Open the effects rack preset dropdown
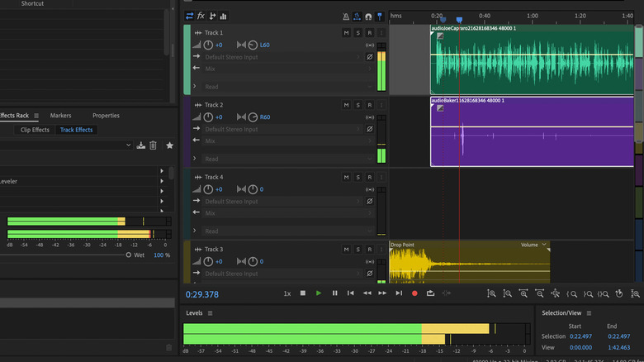The image size is (644, 362). tap(128, 145)
